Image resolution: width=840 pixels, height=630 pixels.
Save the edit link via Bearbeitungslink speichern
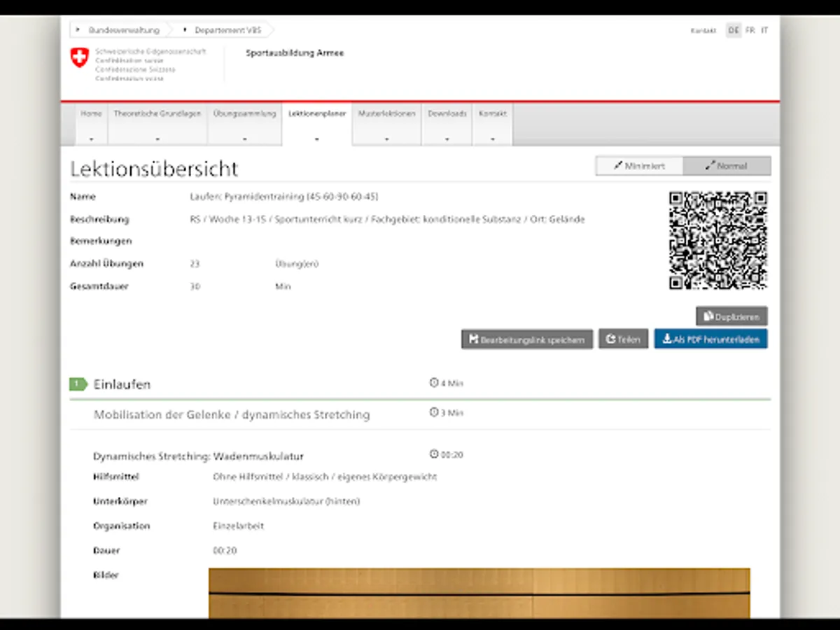click(527, 339)
